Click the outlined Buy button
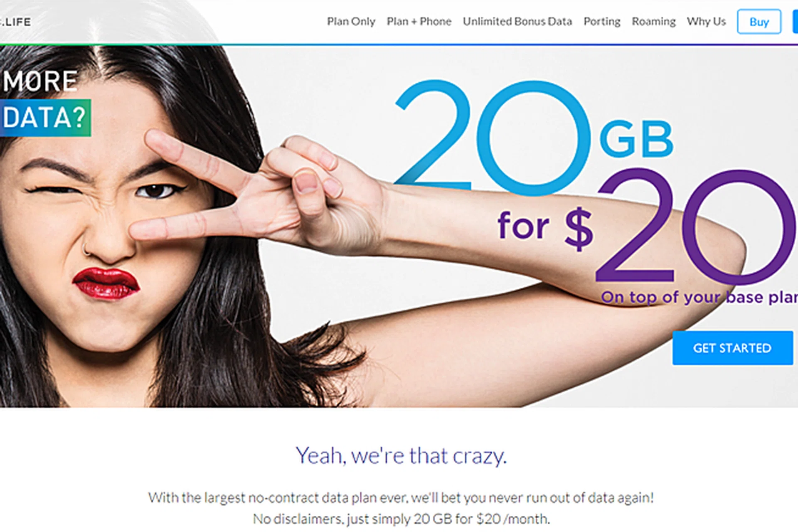798x532 pixels. point(759,22)
